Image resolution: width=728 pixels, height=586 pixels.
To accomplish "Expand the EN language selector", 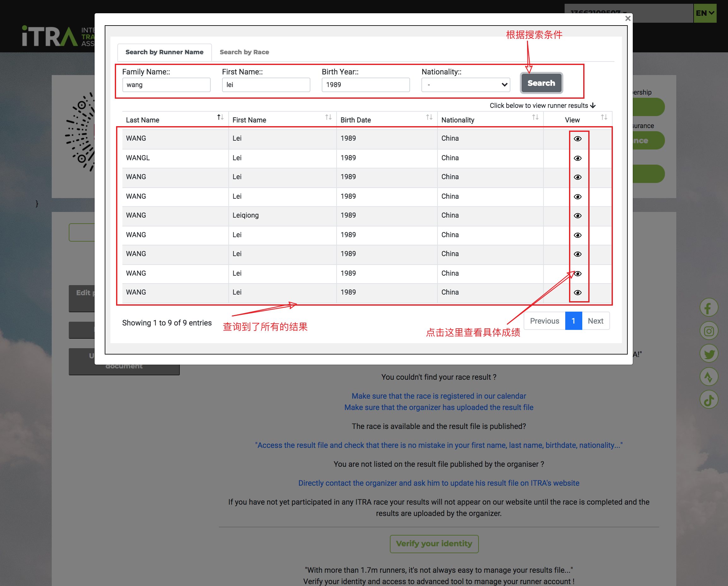I will [704, 13].
